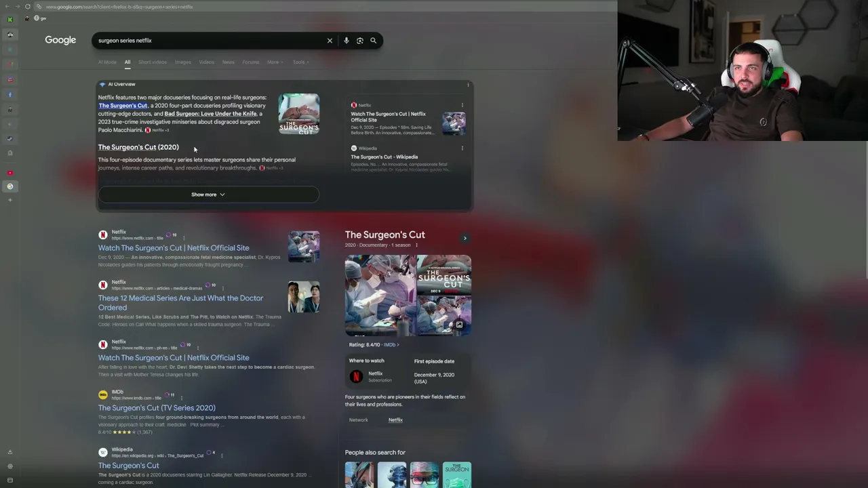Image resolution: width=868 pixels, height=488 pixels.
Task: Open the YouTube red sidebar tab icon
Action: (x=9, y=173)
